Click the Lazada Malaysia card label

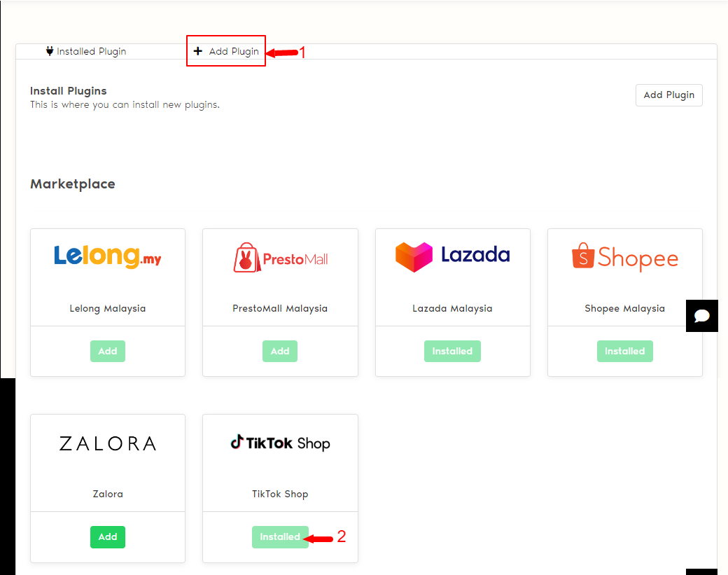coord(452,308)
